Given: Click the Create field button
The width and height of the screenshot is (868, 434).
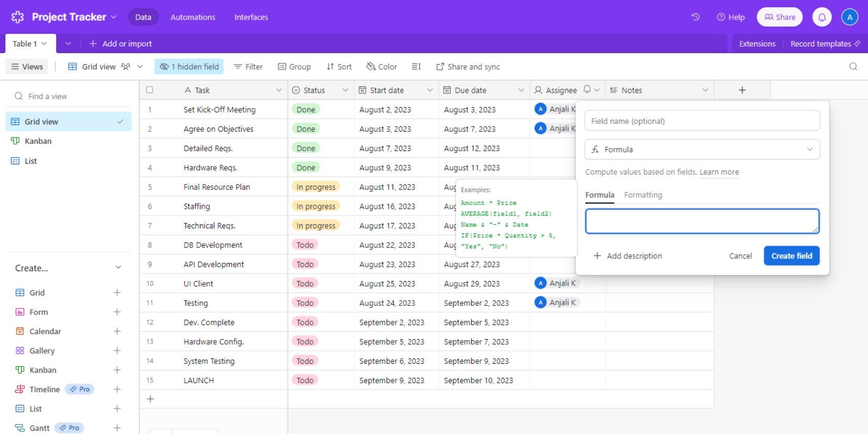Looking at the screenshot, I should (x=791, y=256).
